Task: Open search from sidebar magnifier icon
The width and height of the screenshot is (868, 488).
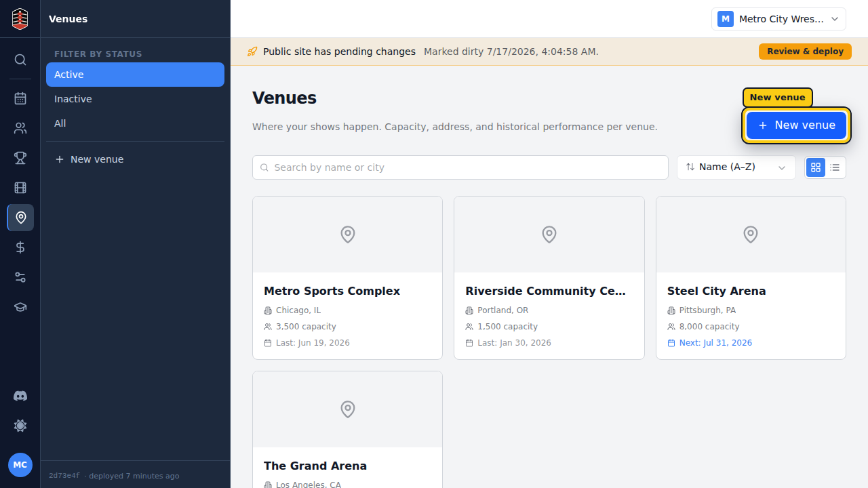Action: (20, 60)
